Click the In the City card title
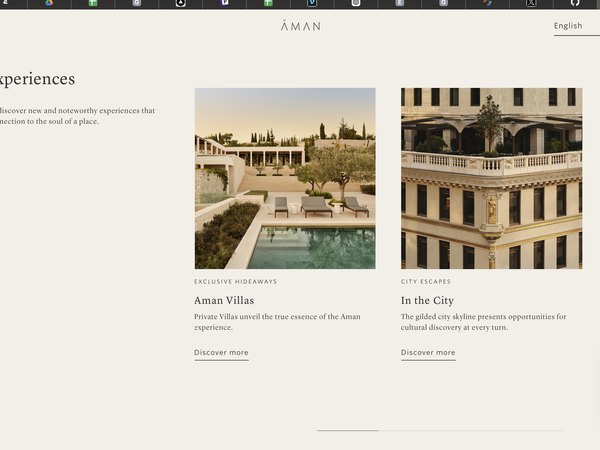Image resolution: width=600 pixels, height=450 pixels. (427, 300)
